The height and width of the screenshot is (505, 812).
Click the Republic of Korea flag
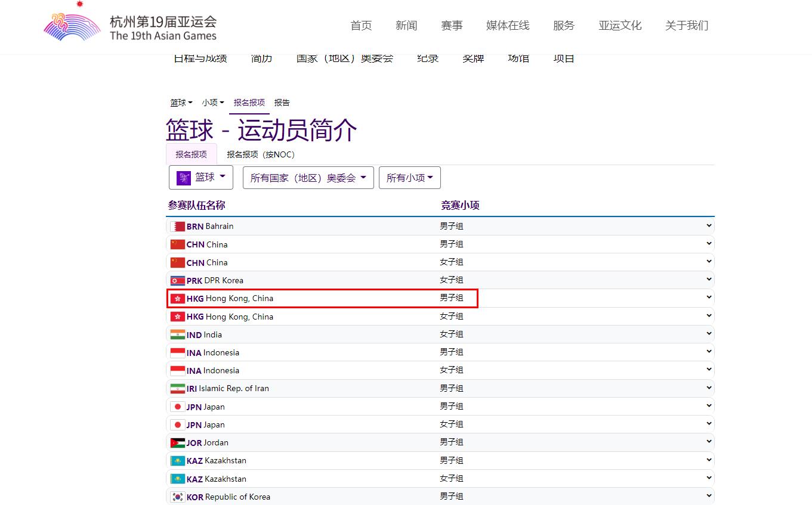(178, 497)
